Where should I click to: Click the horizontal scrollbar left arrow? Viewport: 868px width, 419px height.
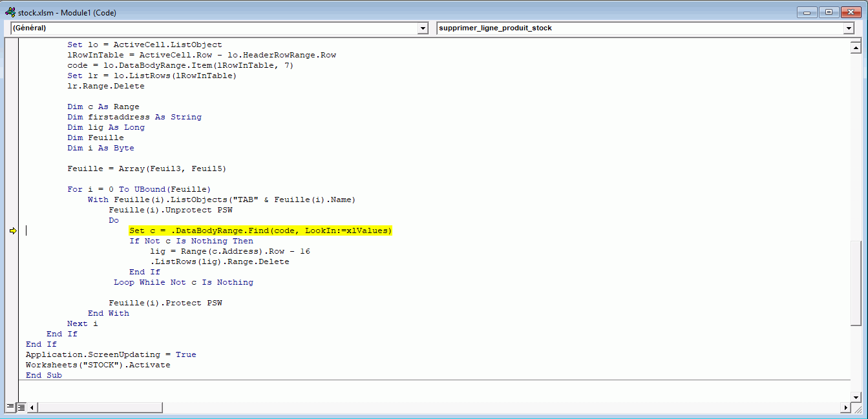point(32,407)
